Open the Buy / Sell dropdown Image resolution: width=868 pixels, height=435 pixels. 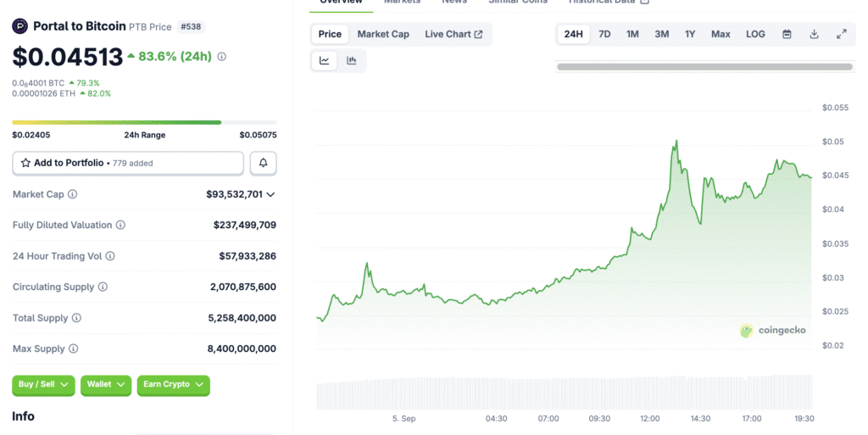point(43,385)
